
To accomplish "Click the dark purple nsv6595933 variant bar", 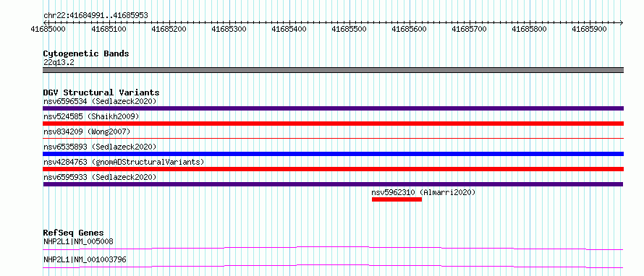I will 333,184.
